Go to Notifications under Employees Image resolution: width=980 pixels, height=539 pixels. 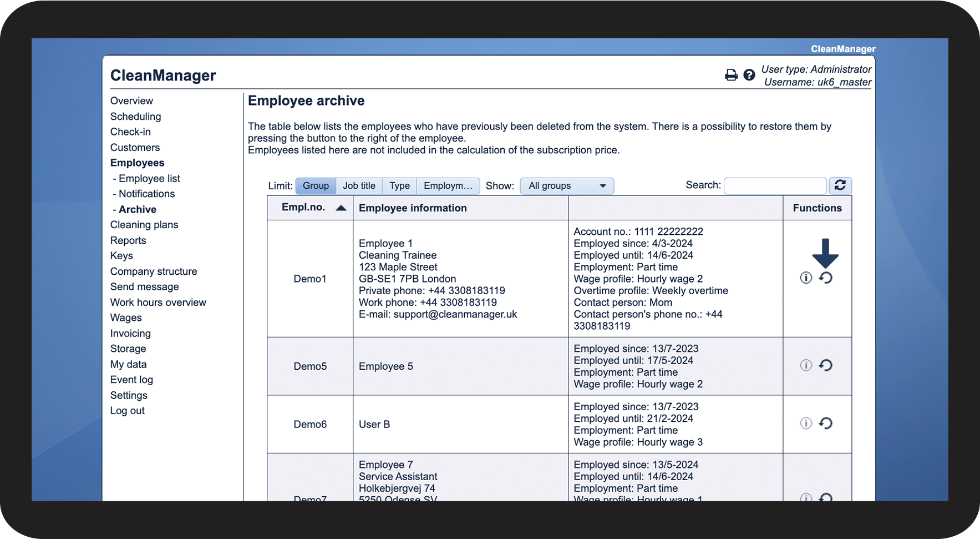tap(146, 194)
